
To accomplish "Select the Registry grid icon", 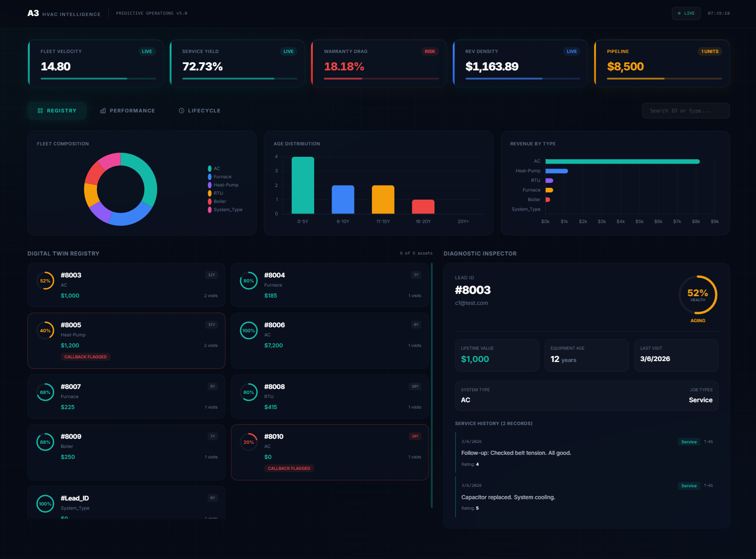I will (41, 110).
